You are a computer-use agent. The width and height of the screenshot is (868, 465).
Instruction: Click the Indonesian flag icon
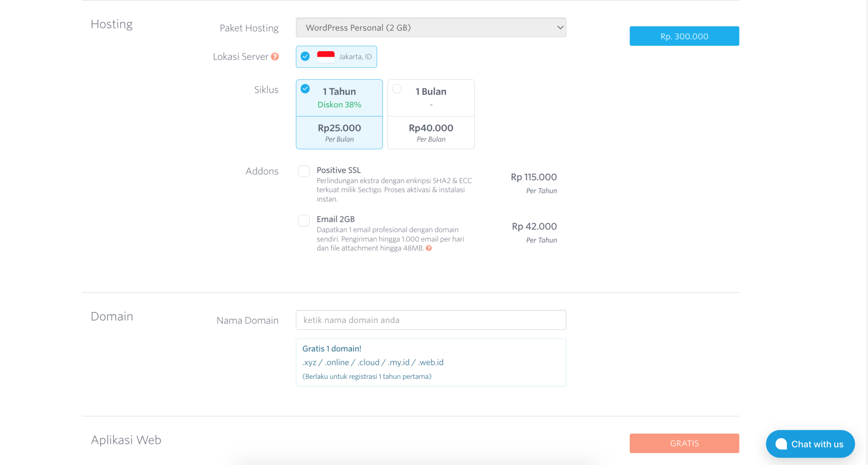tap(325, 56)
